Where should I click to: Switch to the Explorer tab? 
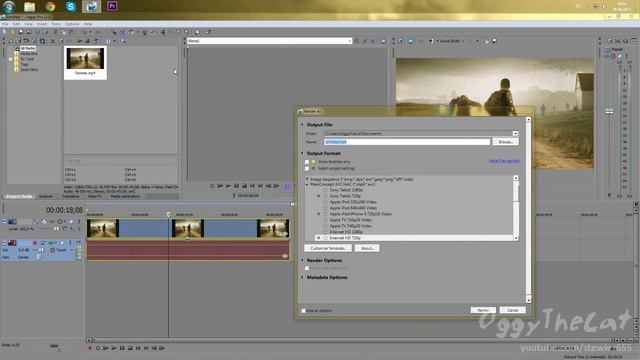46,196
